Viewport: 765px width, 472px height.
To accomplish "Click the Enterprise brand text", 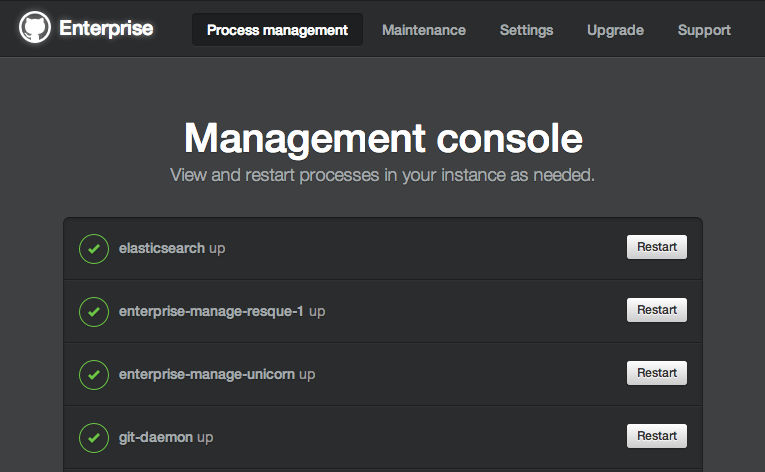I will coord(106,28).
